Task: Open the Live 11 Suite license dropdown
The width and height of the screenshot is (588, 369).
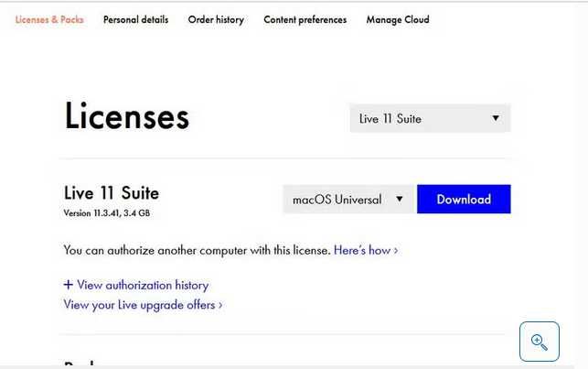Action: [x=430, y=119]
